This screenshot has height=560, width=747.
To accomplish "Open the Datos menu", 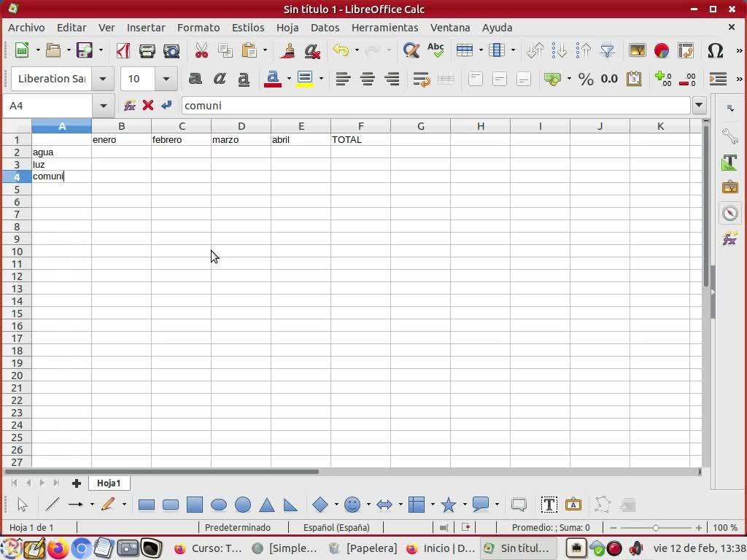I will (x=325, y=28).
